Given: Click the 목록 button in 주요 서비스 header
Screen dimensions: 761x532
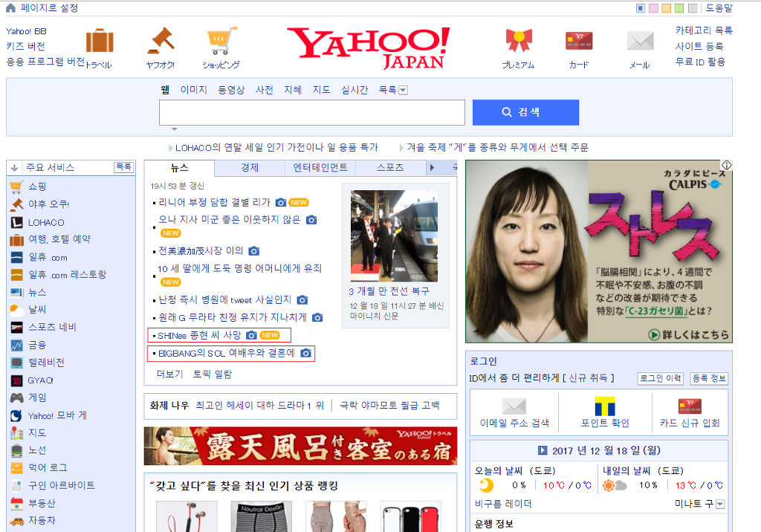Looking at the screenshot, I should pos(124,167).
